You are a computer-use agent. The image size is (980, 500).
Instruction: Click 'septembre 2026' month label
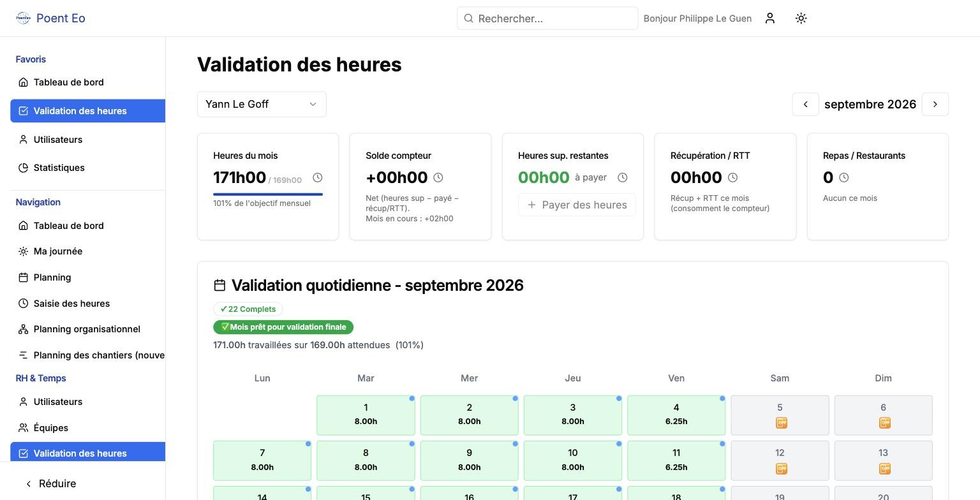click(x=870, y=105)
